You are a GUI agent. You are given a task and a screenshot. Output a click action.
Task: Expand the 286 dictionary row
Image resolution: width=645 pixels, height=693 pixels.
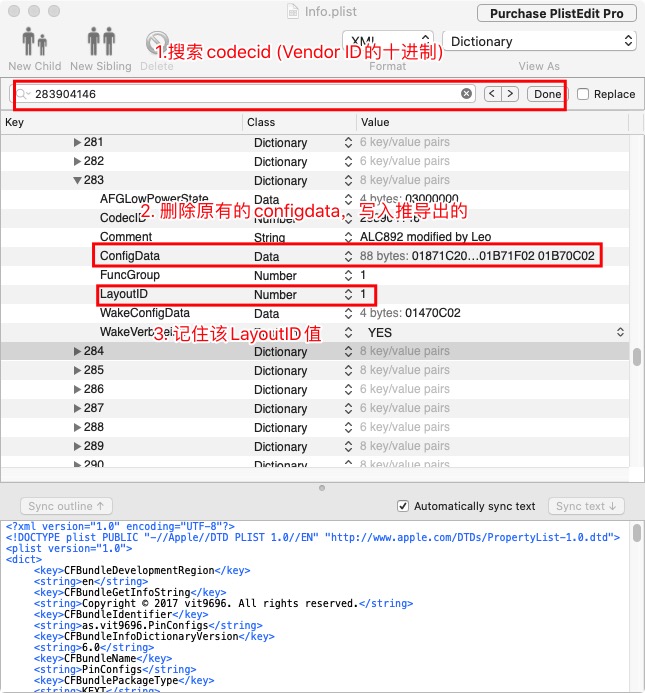pos(77,389)
